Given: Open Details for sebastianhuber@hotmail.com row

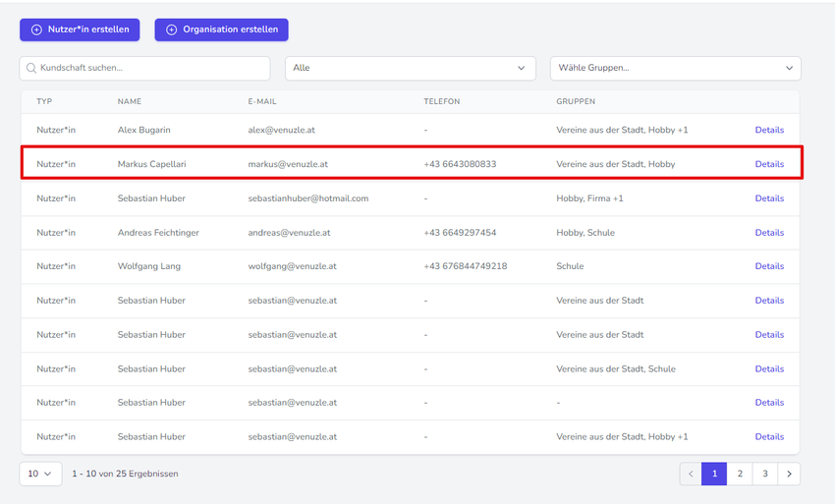Looking at the screenshot, I should pyautogui.click(x=769, y=198).
